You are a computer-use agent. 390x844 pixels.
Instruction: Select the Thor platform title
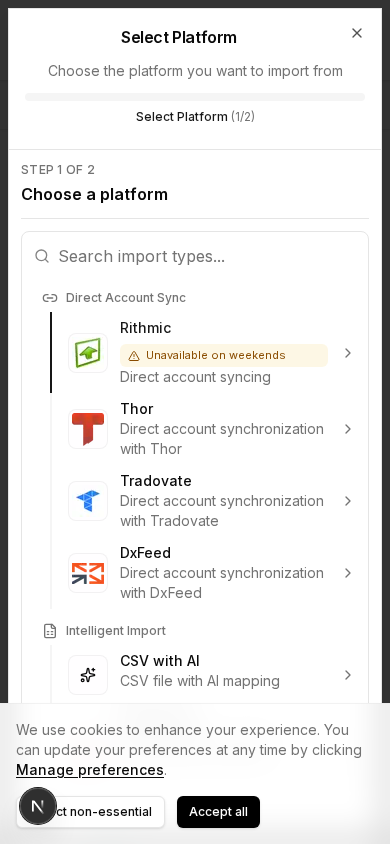pyautogui.click(x=137, y=409)
